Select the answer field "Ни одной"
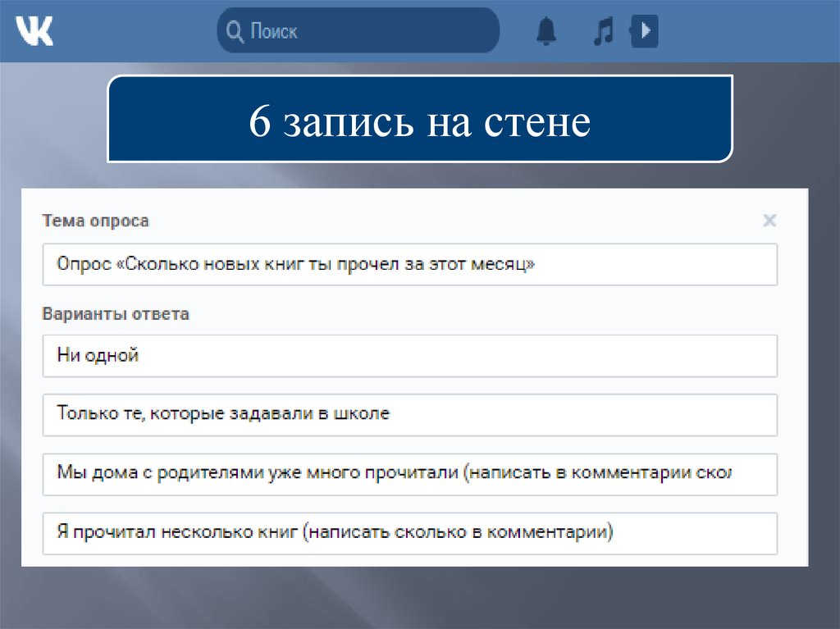The image size is (840, 629). click(409, 355)
